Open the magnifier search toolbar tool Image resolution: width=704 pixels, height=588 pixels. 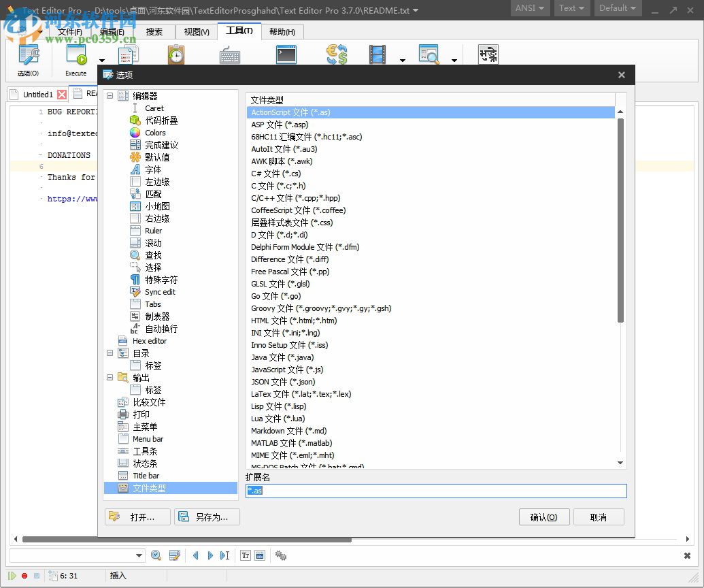point(427,54)
